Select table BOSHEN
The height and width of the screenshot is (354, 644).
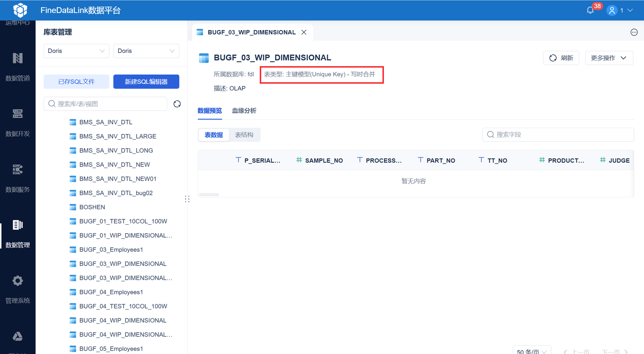point(92,207)
